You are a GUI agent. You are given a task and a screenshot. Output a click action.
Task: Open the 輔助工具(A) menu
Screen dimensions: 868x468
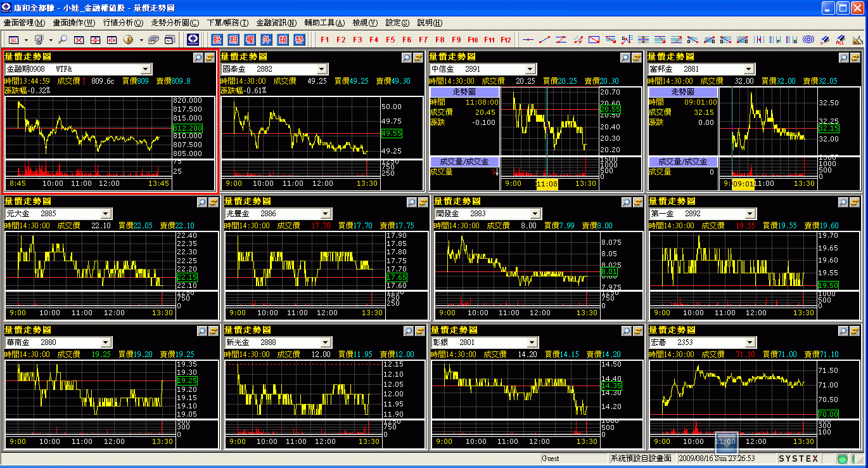(x=324, y=23)
